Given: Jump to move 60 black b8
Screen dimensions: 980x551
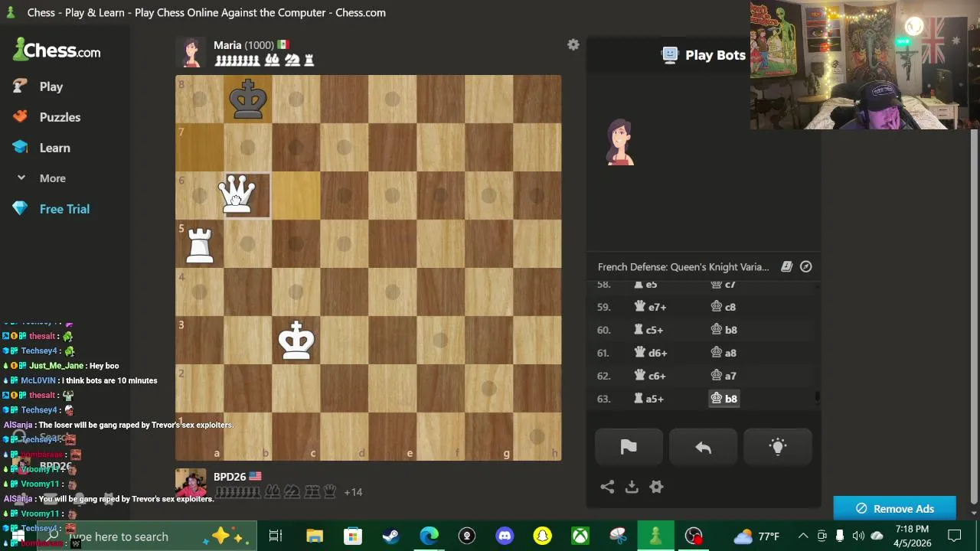Looking at the screenshot, I should coord(724,330).
